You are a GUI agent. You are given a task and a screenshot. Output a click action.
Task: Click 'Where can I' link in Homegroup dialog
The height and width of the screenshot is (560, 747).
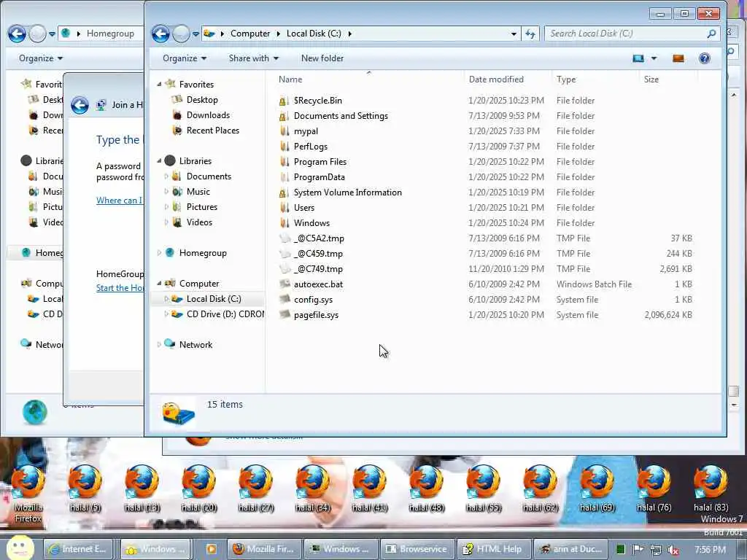[119, 200]
